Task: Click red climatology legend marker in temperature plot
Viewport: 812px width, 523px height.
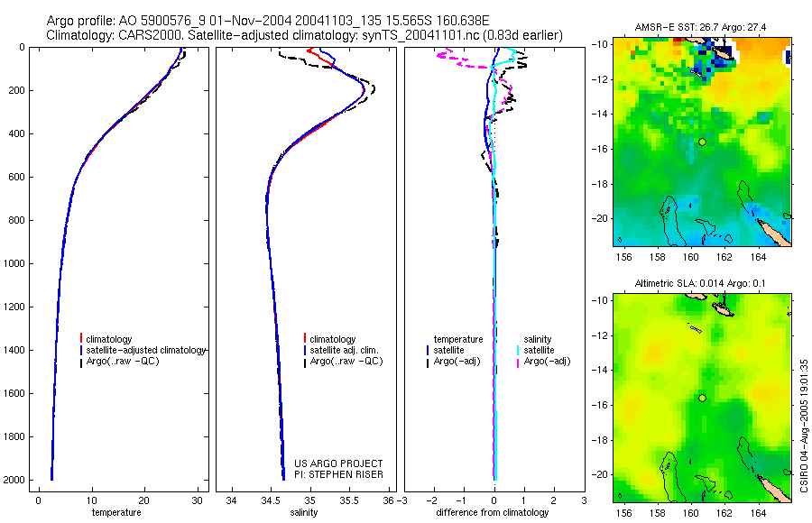Action: point(81,339)
